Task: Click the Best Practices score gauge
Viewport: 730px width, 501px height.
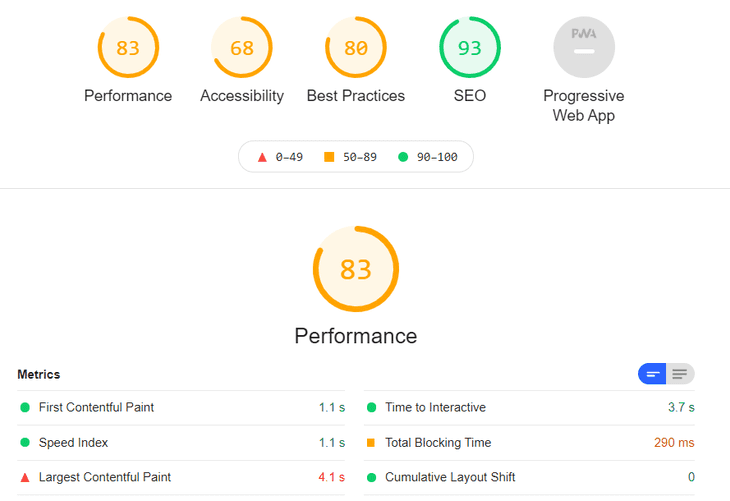Action: pos(356,48)
